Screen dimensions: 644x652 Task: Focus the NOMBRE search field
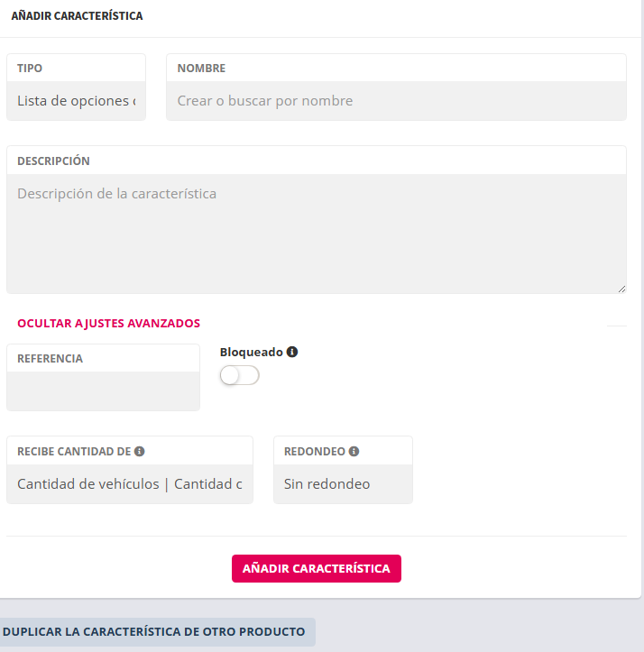coord(396,101)
